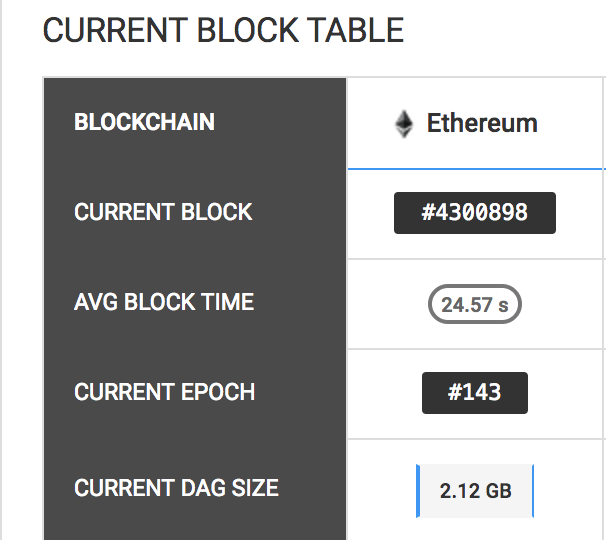Select the CURRENT EPOCH row label

(x=164, y=392)
